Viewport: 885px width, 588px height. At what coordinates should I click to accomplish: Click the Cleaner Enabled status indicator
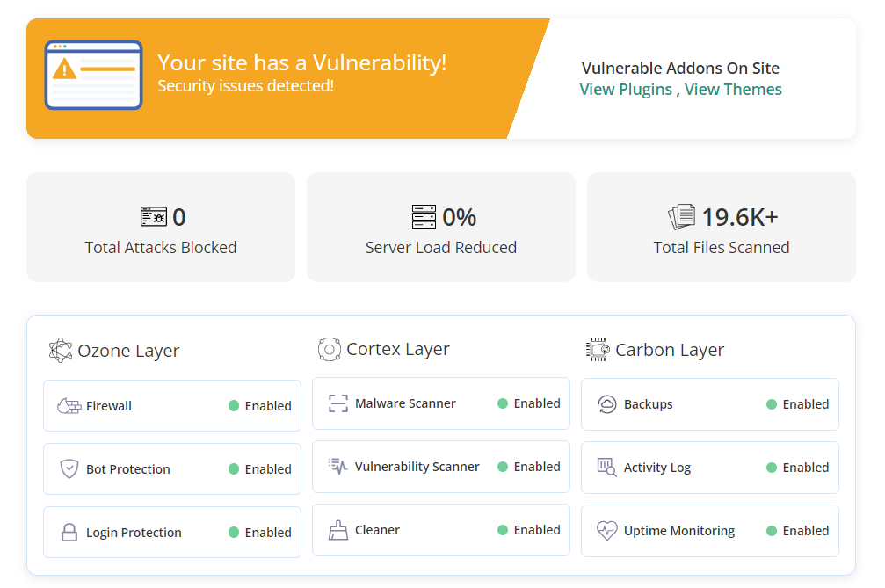tap(529, 530)
